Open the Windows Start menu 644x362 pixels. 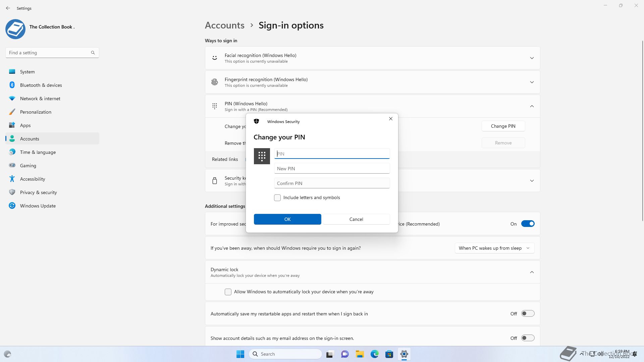[x=240, y=354]
